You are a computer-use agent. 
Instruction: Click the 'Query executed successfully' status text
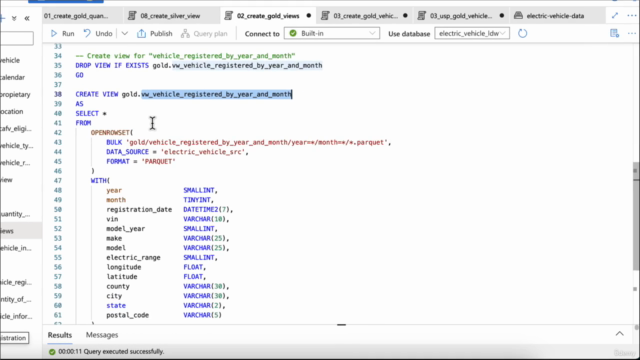pyautogui.click(x=123, y=351)
